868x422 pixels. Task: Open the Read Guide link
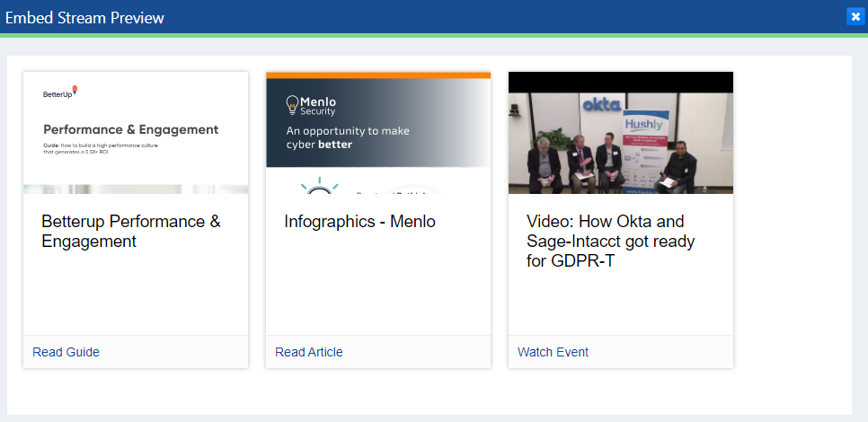(x=66, y=352)
